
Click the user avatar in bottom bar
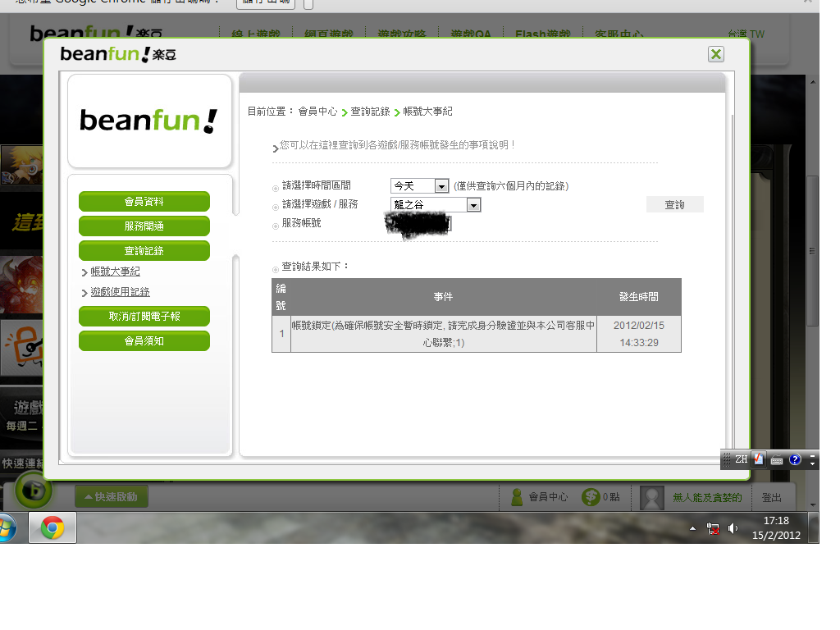(x=652, y=498)
